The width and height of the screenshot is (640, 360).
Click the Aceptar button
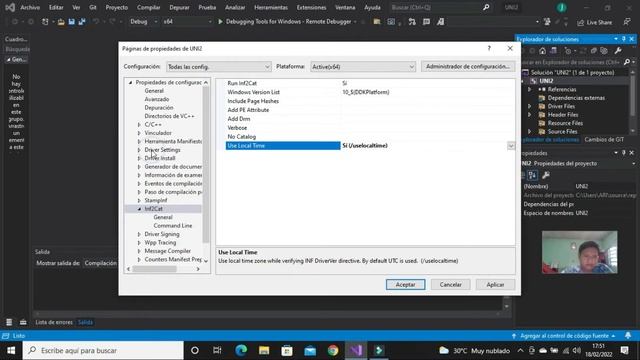pos(405,284)
